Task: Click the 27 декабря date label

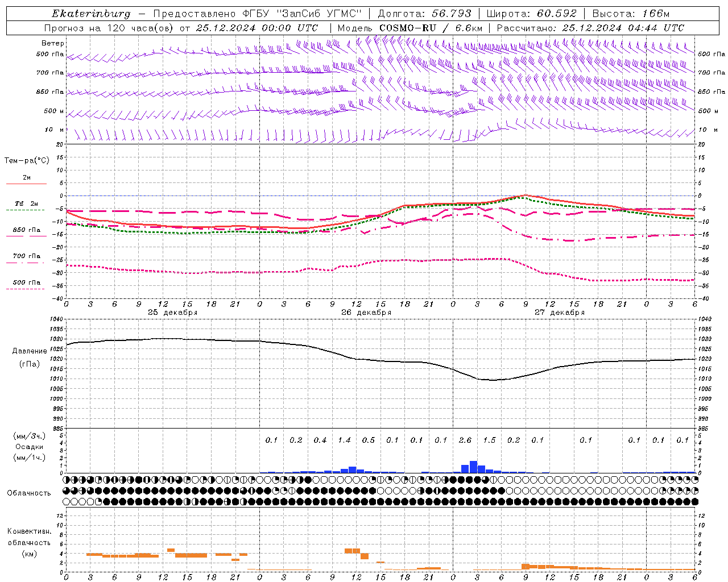Action: (560, 313)
